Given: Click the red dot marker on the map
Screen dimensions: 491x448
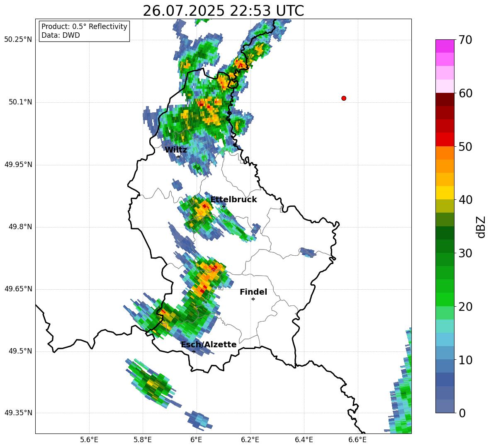Looking at the screenshot, I should (x=344, y=98).
